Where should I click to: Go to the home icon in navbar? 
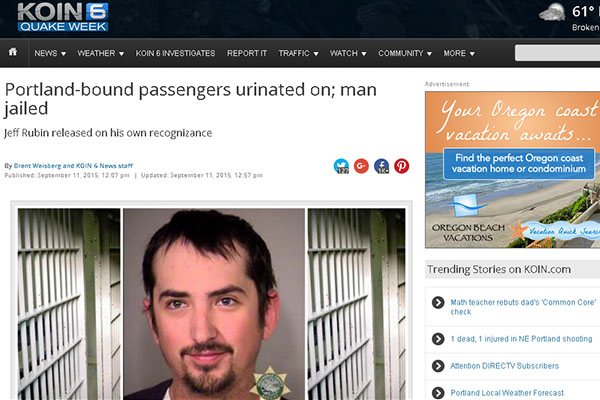pyautogui.click(x=13, y=52)
